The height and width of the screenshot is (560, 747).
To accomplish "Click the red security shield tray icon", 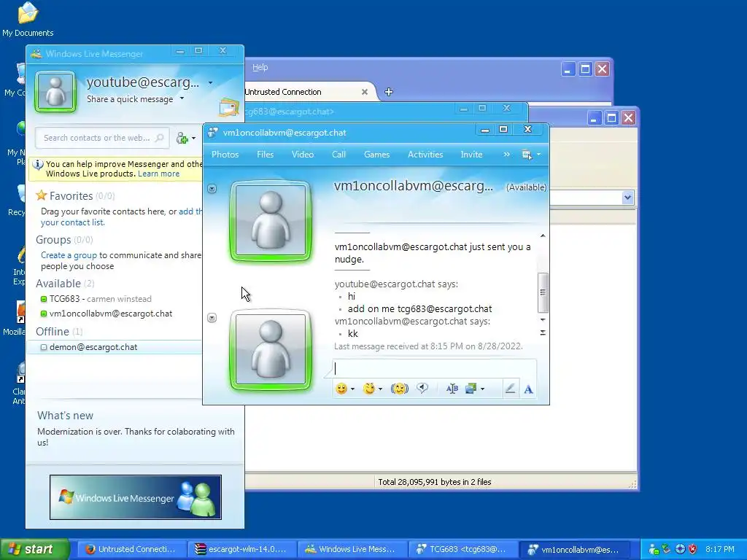I will pos(693,549).
